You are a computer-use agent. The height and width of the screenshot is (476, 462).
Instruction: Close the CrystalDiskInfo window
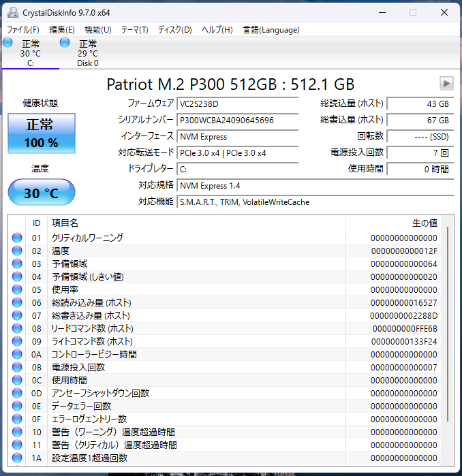tap(444, 12)
